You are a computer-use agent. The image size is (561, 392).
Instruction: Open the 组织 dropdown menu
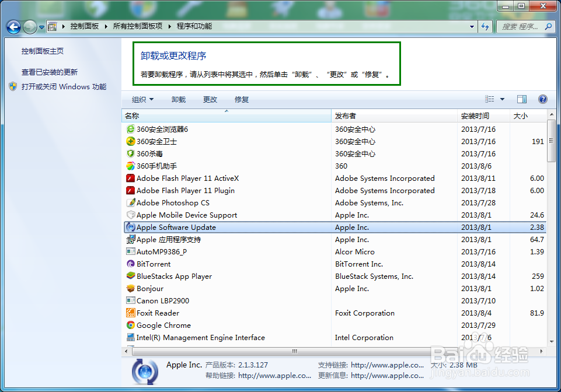[x=142, y=99]
